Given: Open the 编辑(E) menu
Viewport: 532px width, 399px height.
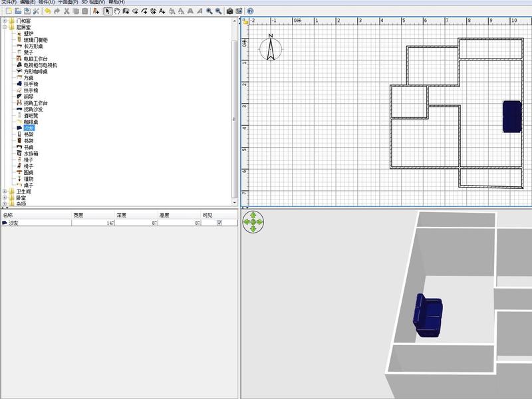Looking at the screenshot, I should 28,2.
